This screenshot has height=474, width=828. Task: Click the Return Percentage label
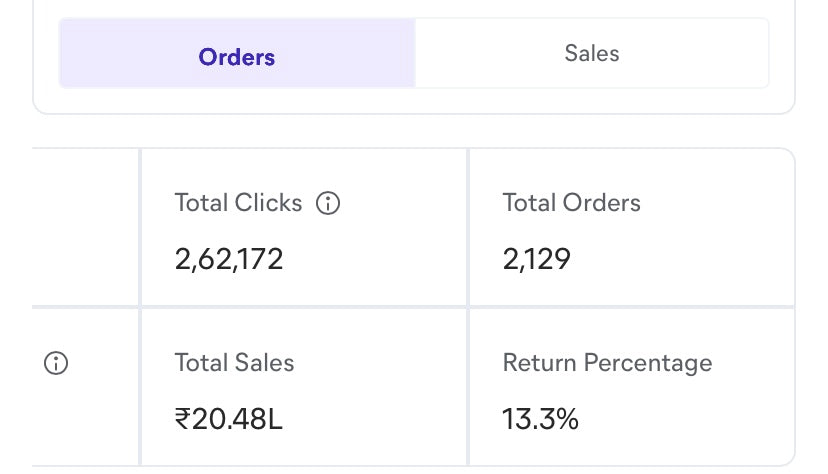click(607, 363)
